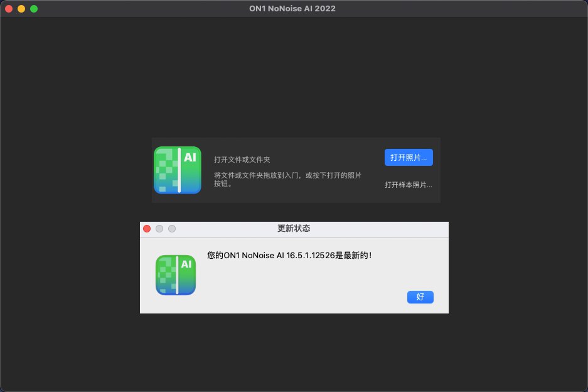Click the NoNoise AI icon in the welcome panel
The height and width of the screenshot is (392, 588).
click(x=178, y=170)
